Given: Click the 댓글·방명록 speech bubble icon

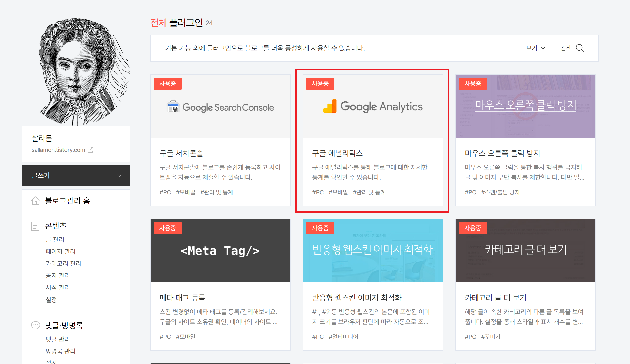Looking at the screenshot, I should click(x=35, y=325).
